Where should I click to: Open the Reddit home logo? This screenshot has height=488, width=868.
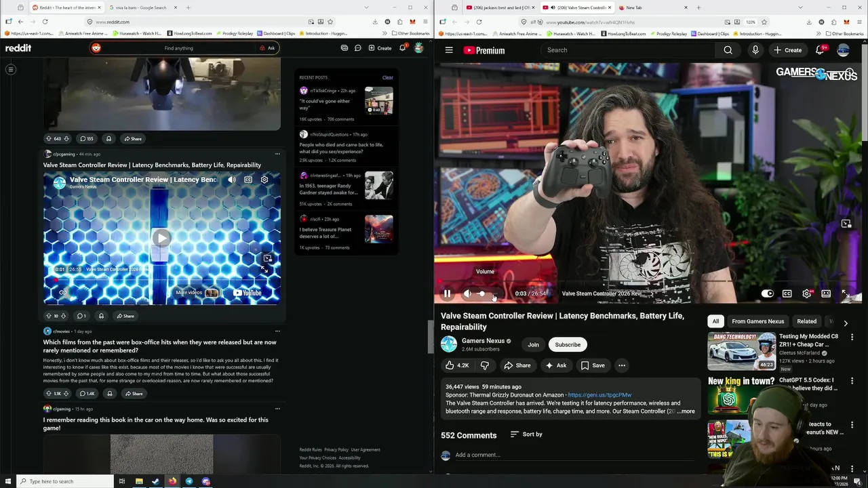pos(18,48)
